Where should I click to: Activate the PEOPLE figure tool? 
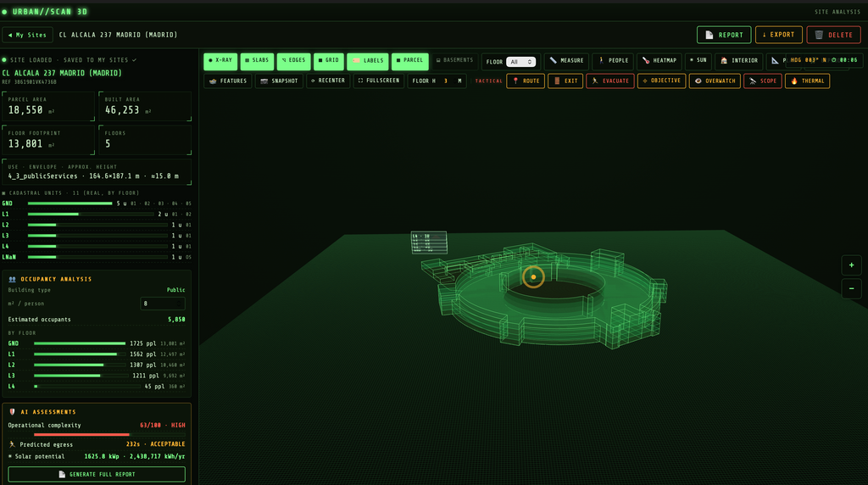click(614, 61)
